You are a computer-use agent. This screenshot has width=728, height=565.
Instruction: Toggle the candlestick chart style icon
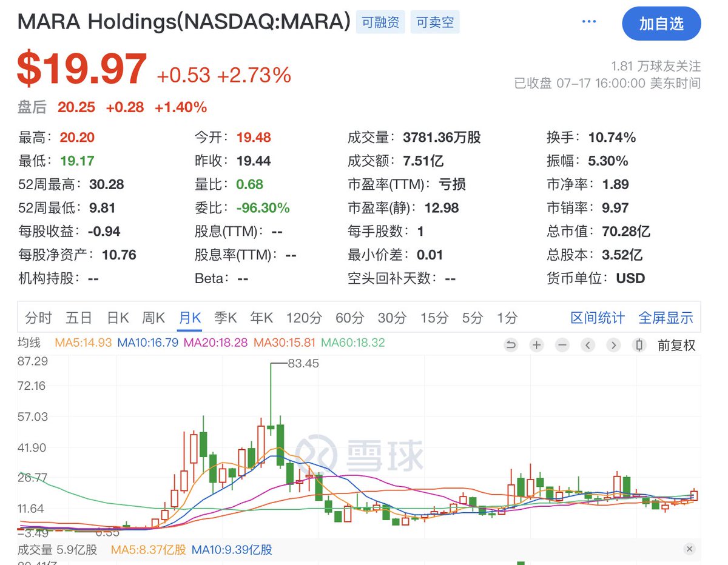639,346
